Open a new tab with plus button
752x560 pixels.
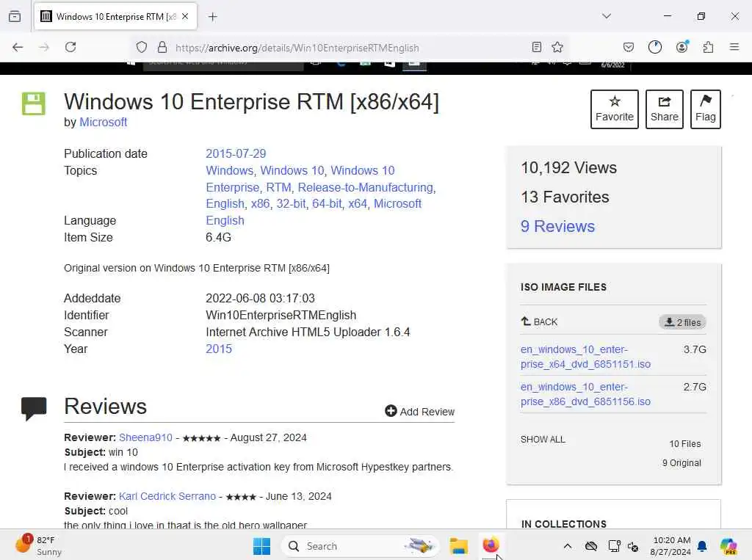coord(213,17)
